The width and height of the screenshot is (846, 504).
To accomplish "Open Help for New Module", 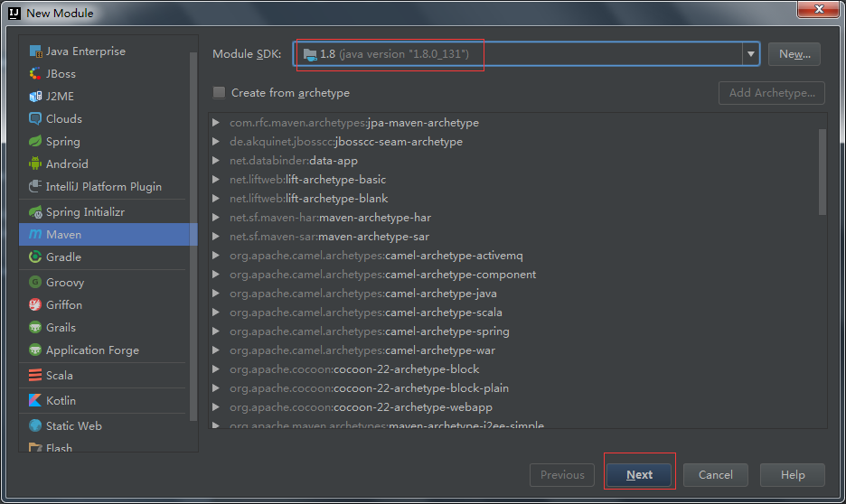I will (793, 474).
